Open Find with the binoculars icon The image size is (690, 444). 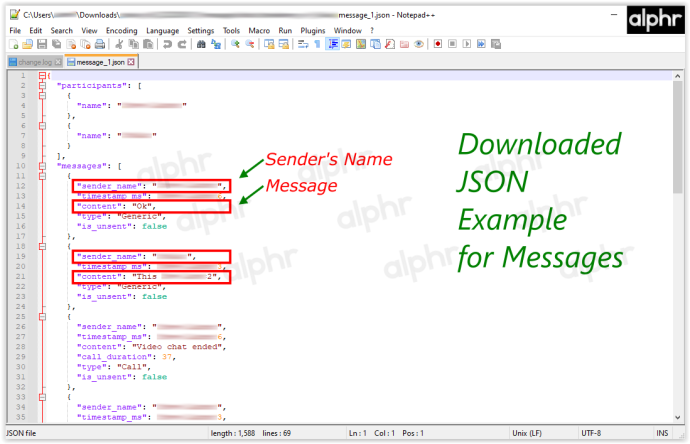201,44
